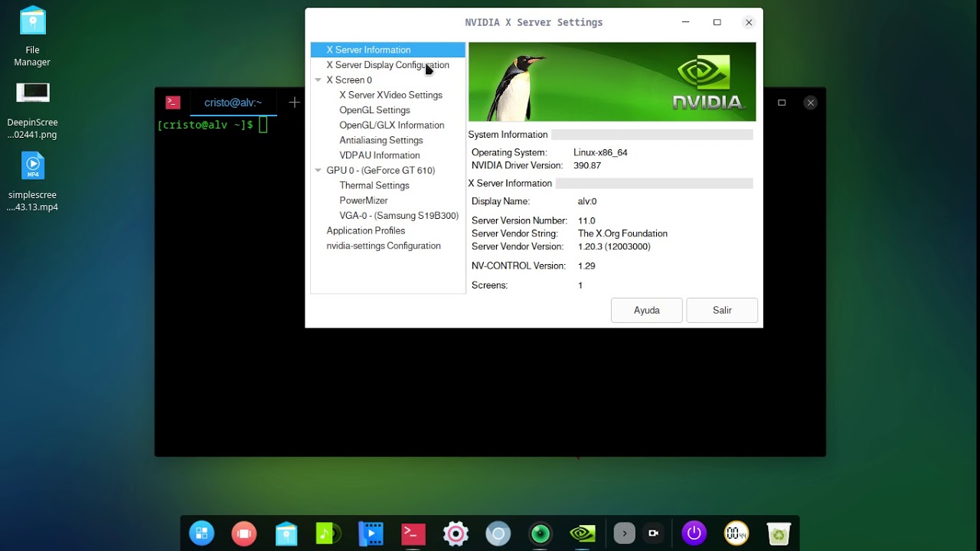Image resolution: width=980 pixels, height=551 pixels.
Task: Collapse the X Screen 0 tree node
Action: tap(318, 80)
